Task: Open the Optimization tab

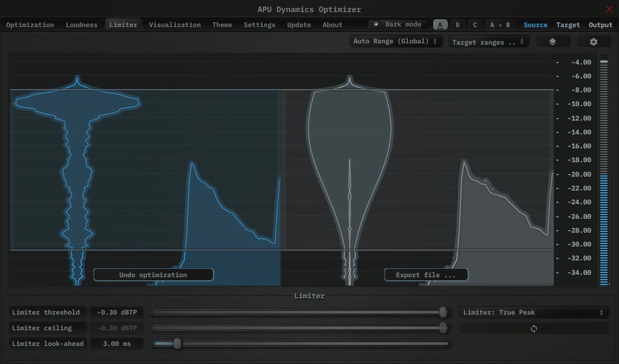Action: [30, 25]
